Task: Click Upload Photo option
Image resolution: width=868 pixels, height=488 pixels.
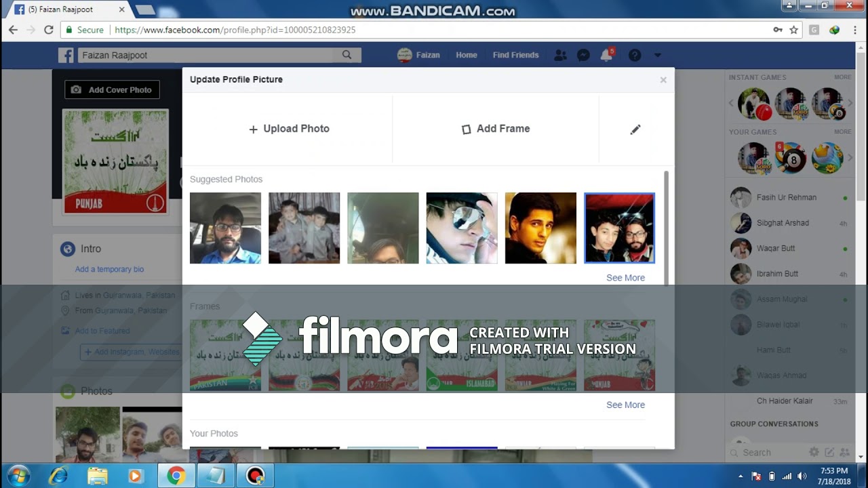Action: click(x=289, y=129)
